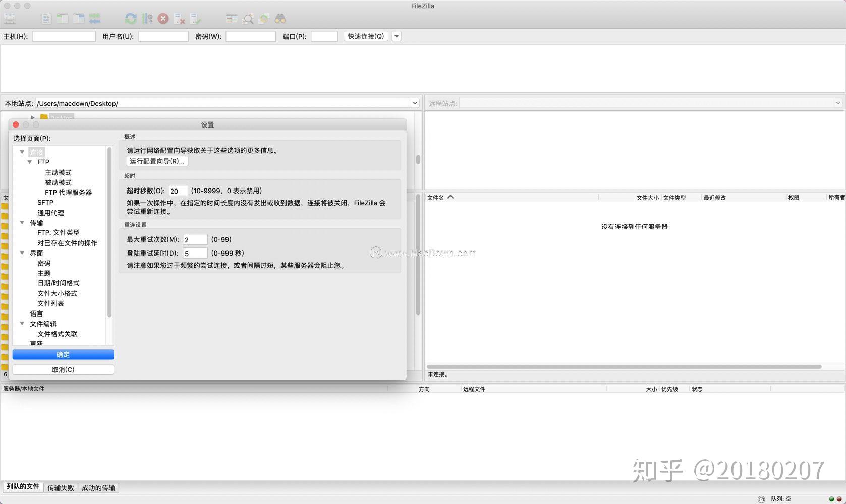This screenshot has height=504, width=846.
Task: Switch to the 传输失败 tab
Action: tap(60, 487)
